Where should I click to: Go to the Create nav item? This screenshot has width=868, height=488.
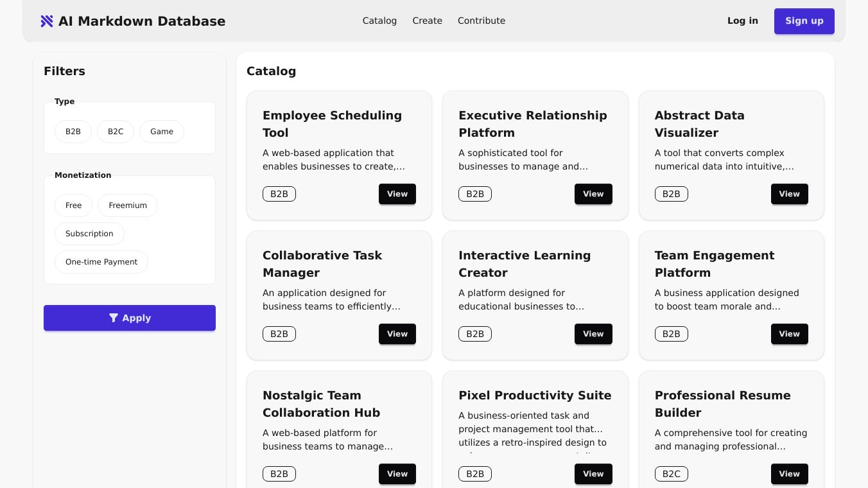click(428, 21)
